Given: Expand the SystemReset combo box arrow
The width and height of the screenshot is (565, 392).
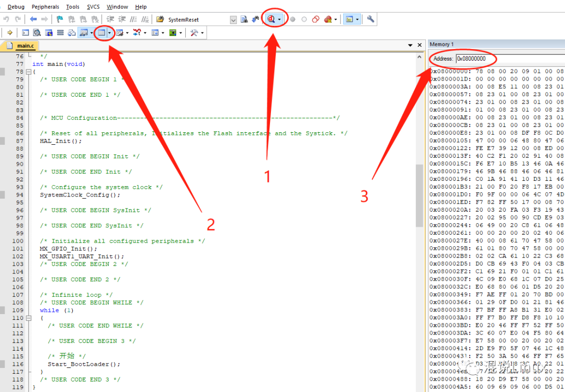Looking at the screenshot, I should tap(233, 20).
